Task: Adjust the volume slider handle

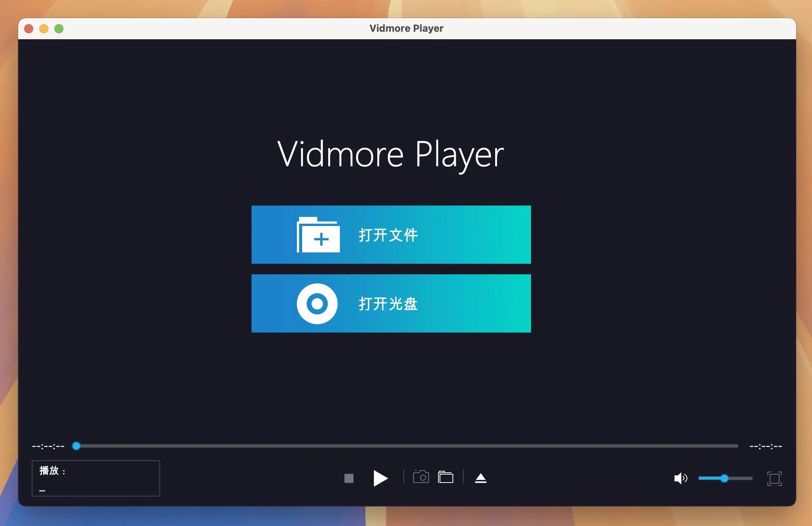Action: (x=724, y=478)
